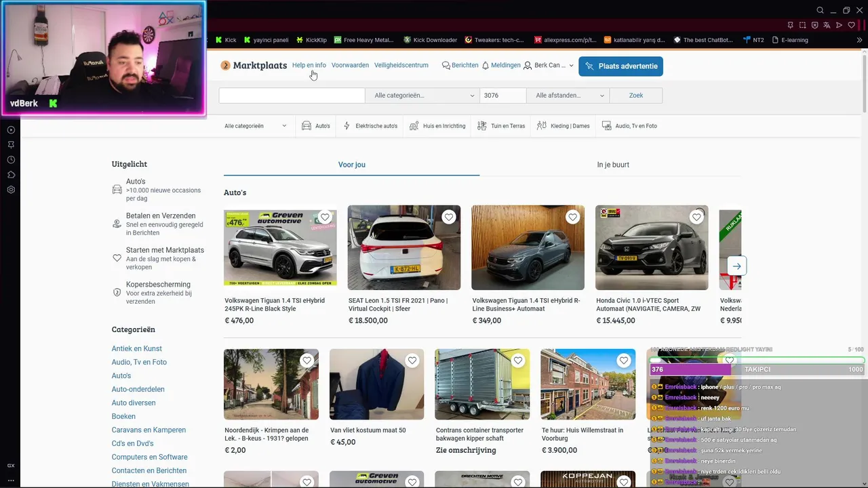The image size is (868, 488).
Task: Open Auto's under Uitgelicht
Action: click(158, 190)
